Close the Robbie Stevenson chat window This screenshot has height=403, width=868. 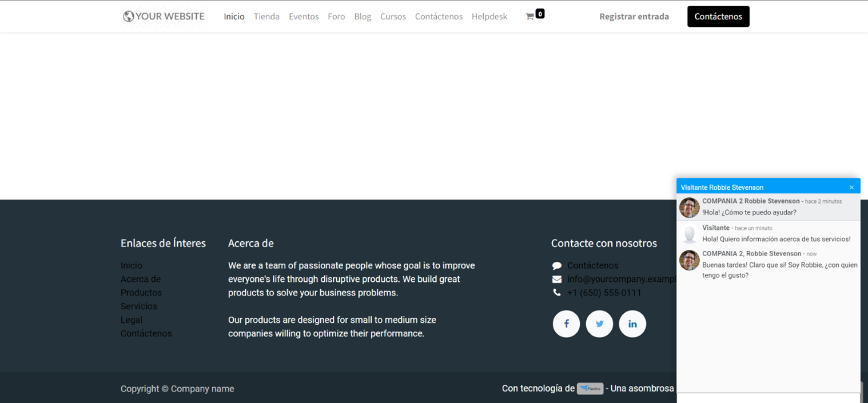851,187
